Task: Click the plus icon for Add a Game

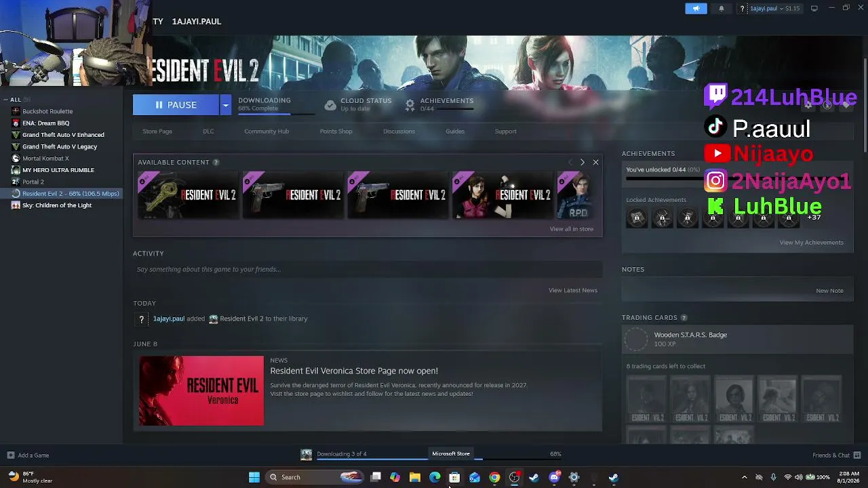Action: click(10, 455)
